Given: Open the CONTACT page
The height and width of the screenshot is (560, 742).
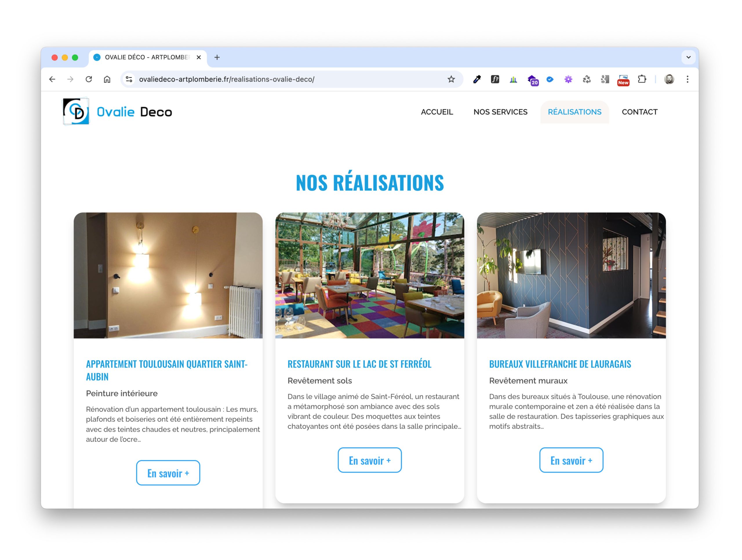Looking at the screenshot, I should (x=639, y=112).
